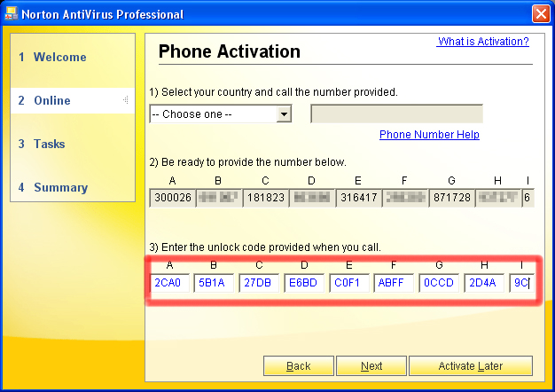Open the What is Activation? link
Viewport: 555px width, 392px height.
point(483,42)
